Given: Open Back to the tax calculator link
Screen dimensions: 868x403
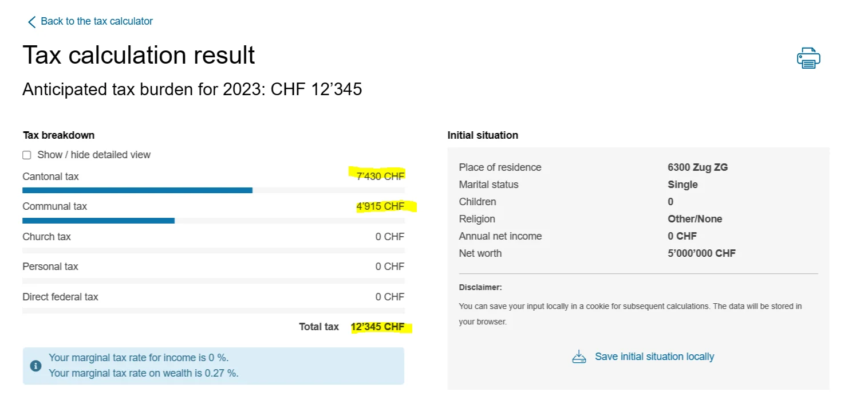Looking at the screenshot, I should pos(97,21).
